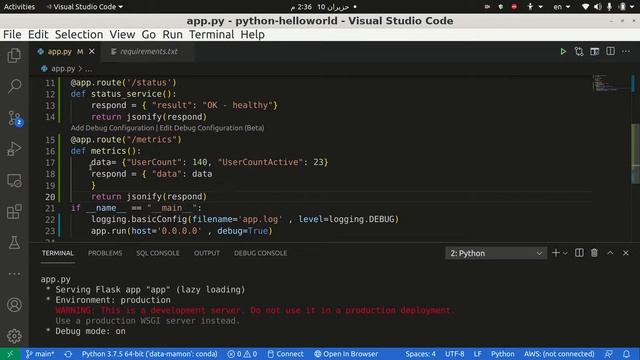The image size is (640, 360).
Task: Show additional views ellipsis in activity bar
Action: pos(14,274)
